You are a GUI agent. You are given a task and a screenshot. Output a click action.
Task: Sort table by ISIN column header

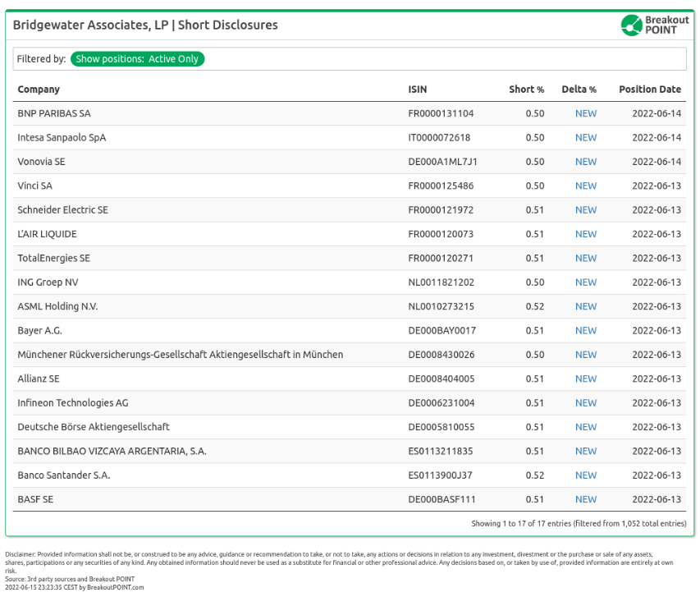tap(418, 90)
